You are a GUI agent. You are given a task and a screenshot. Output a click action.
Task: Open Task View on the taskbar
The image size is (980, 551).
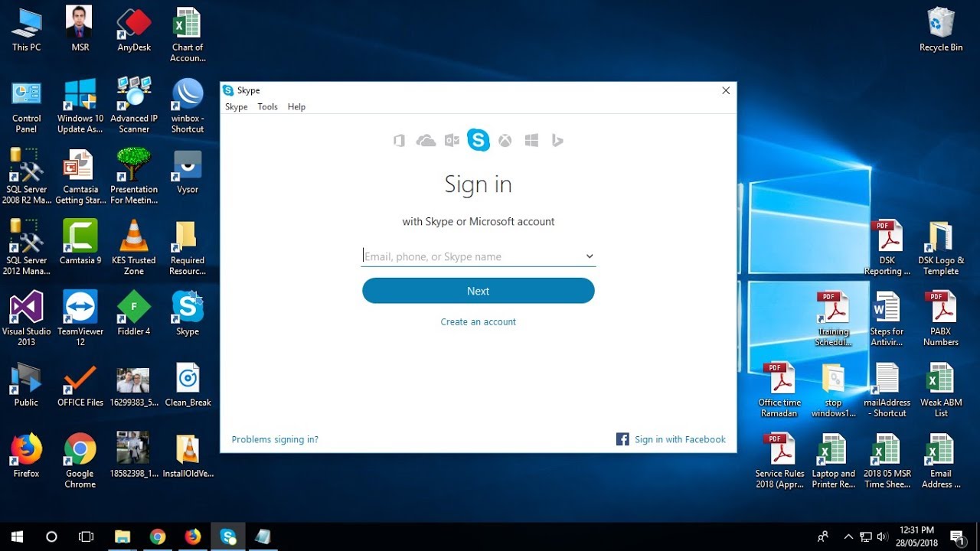(x=87, y=536)
